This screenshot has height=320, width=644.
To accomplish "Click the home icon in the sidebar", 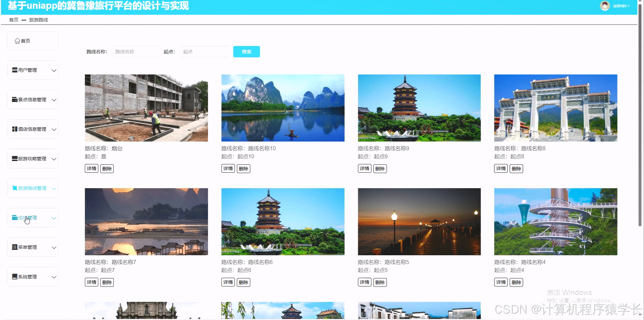I will (17, 41).
